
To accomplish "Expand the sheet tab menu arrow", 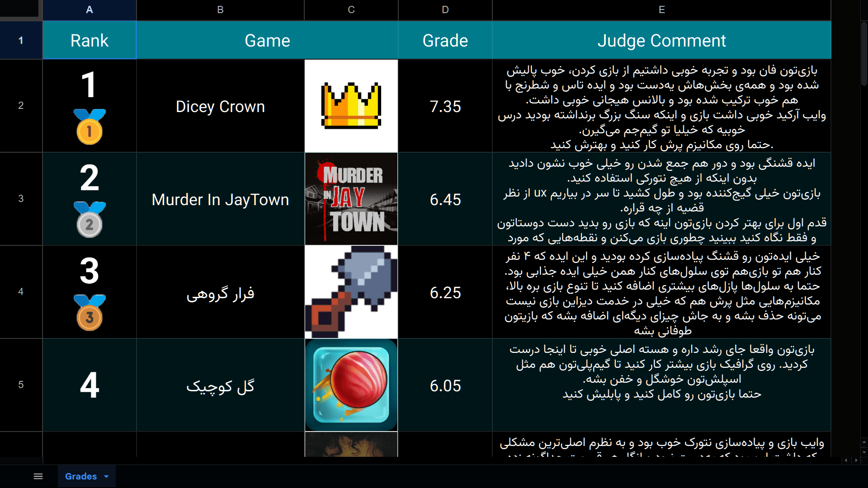I will (x=106, y=476).
